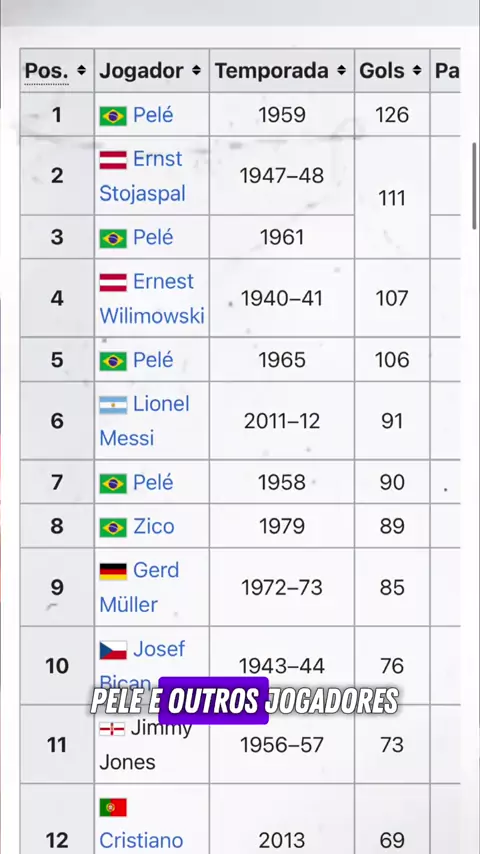Sort table by the Gols column arrows
480x854 pixels.
(417, 70)
